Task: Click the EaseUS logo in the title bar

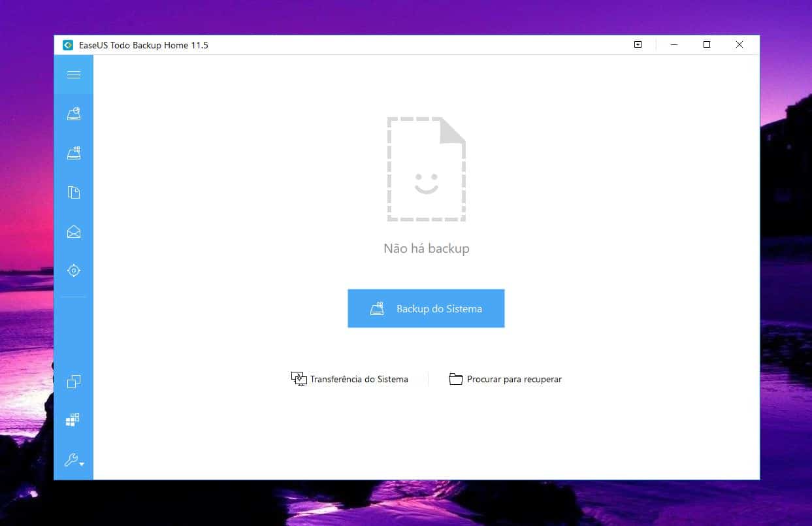Action: click(x=67, y=45)
